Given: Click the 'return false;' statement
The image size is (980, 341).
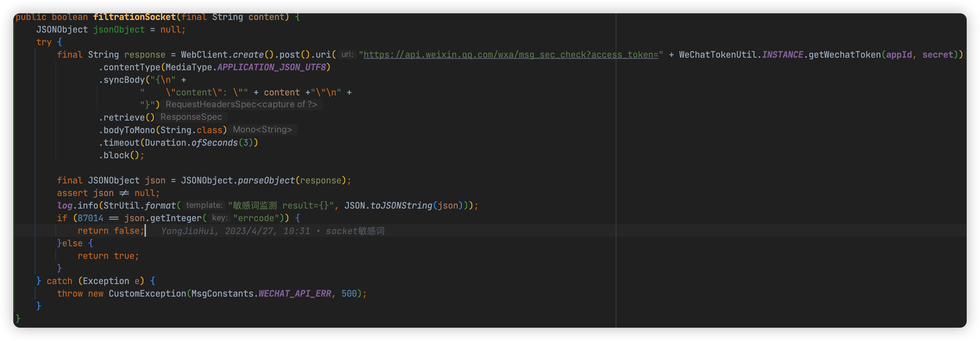Looking at the screenshot, I should (111, 231).
